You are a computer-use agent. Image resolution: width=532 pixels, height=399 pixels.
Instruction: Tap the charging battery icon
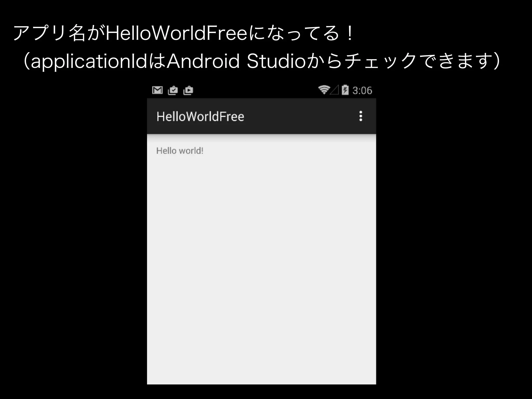pyautogui.click(x=345, y=90)
